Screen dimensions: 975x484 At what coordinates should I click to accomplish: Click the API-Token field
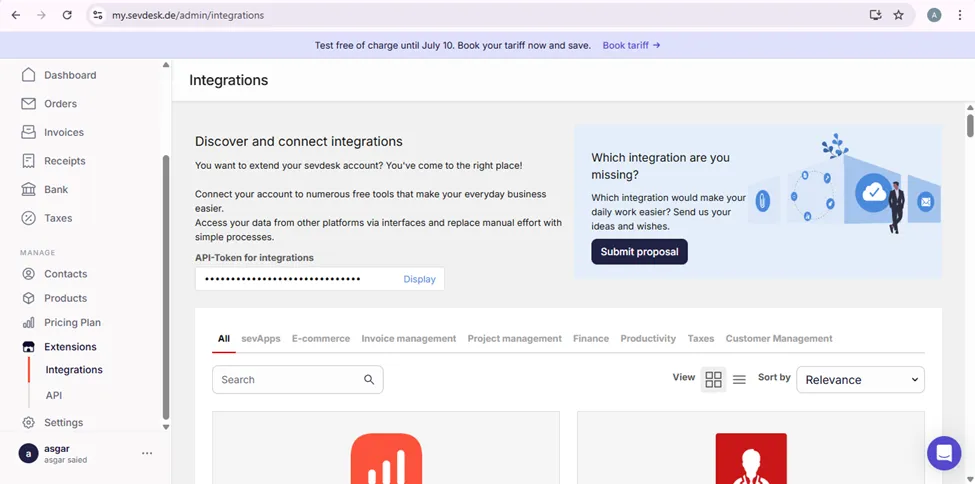click(x=320, y=279)
